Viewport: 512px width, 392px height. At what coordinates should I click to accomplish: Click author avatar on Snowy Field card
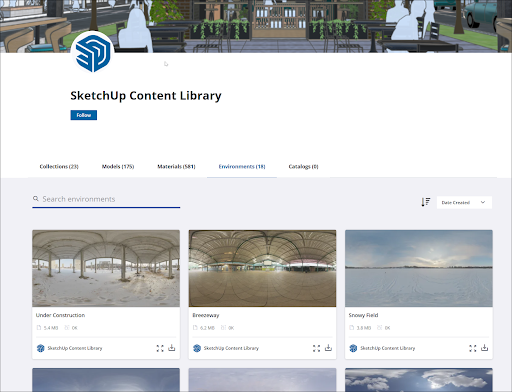[353, 348]
